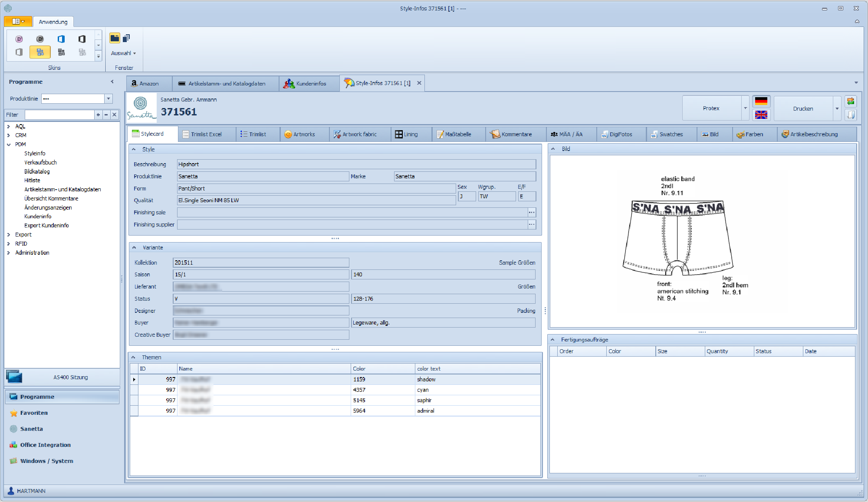Select the dark squares skin icon
Image resolution: width=868 pixels, height=502 pixels.
tap(61, 52)
